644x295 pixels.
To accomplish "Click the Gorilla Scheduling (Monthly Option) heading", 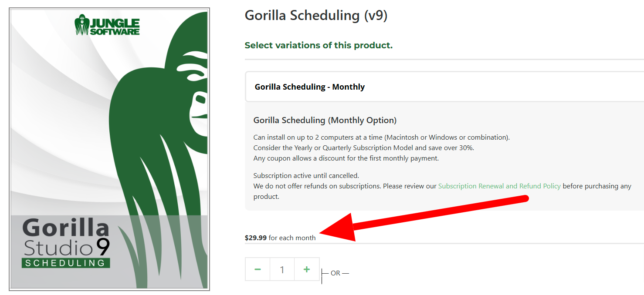I will [325, 120].
